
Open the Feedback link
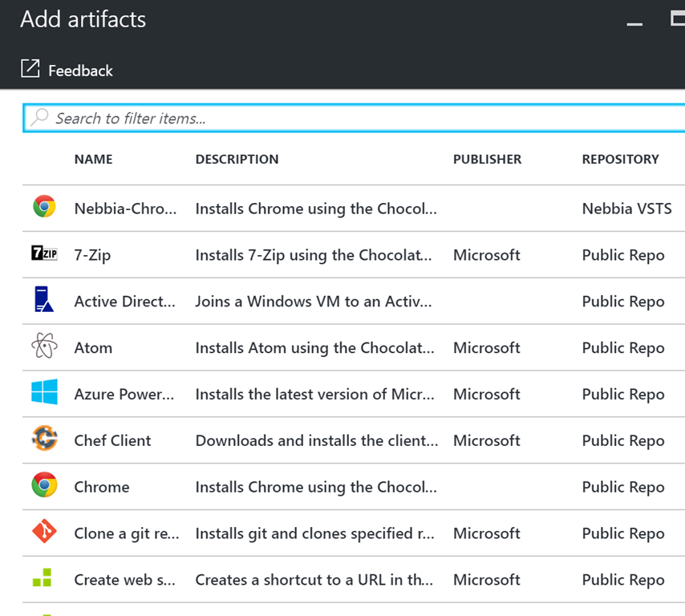[67, 70]
